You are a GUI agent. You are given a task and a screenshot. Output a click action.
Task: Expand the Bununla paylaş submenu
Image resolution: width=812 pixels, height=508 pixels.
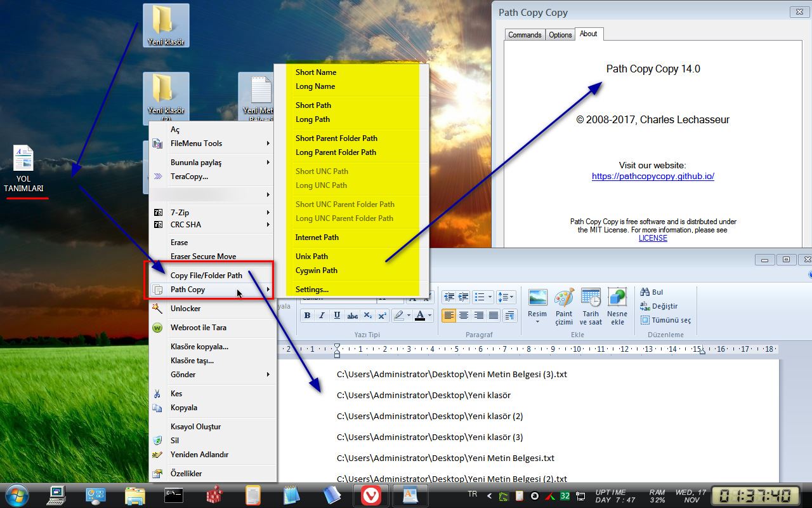(x=213, y=163)
